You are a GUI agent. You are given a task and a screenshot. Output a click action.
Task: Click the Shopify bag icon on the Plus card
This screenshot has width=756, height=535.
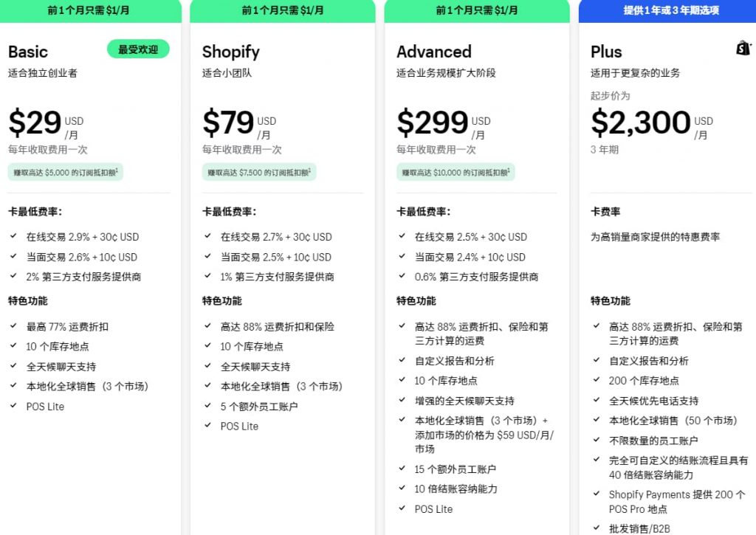743,46
